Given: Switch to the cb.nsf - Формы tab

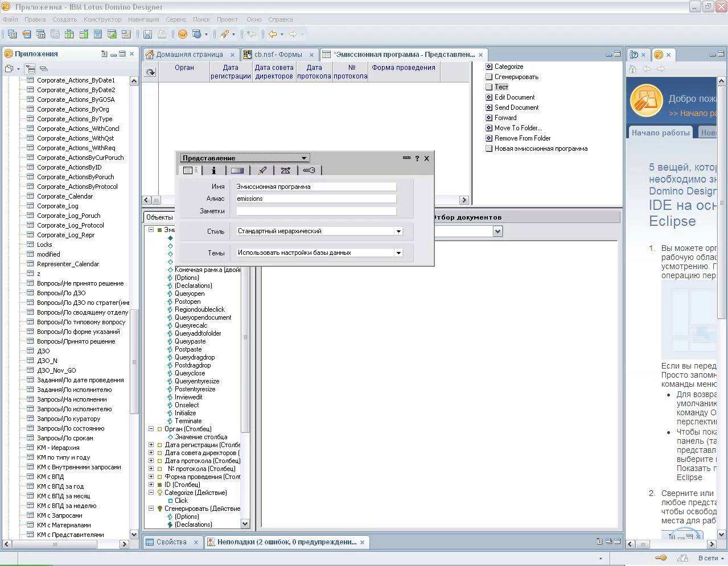Looking at the screenshot, I should coord(278,55).
